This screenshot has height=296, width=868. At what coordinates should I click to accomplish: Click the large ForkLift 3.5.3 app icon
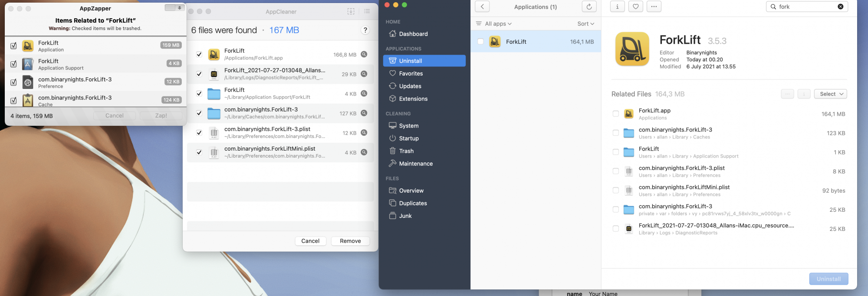click(x=632, y=49)
